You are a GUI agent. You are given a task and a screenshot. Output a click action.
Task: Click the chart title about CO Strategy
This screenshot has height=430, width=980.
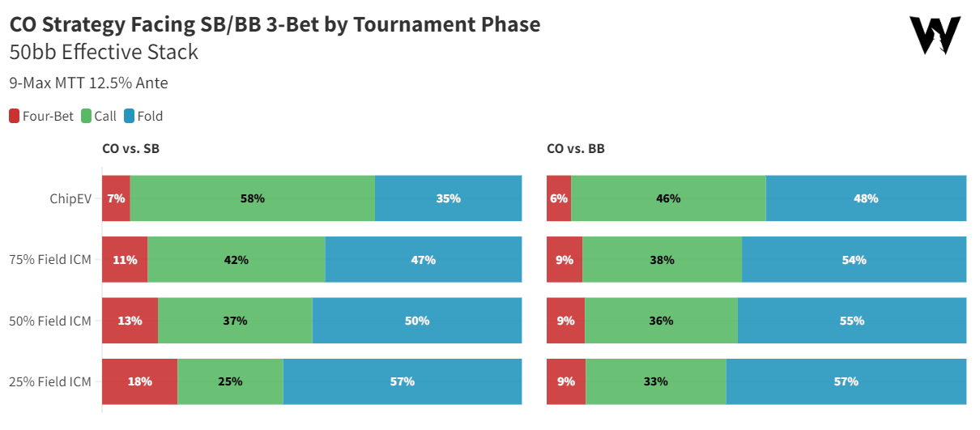[x=275, y=25]
